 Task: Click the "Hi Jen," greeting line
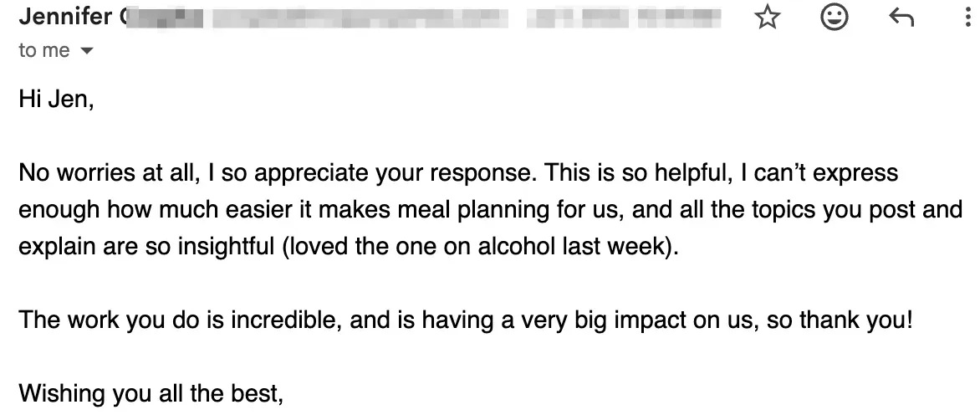coord(56,101)
